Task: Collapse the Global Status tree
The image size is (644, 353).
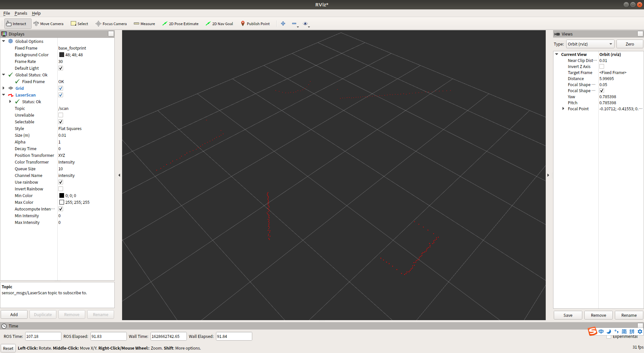Action: [4, 75]
